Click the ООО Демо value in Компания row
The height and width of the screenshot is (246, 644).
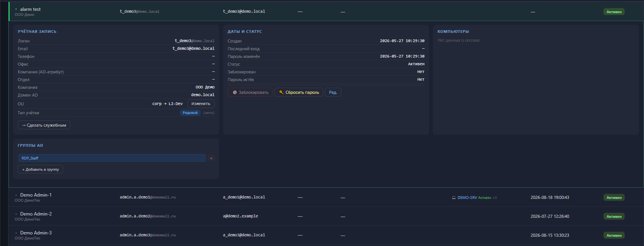[205, 87]
